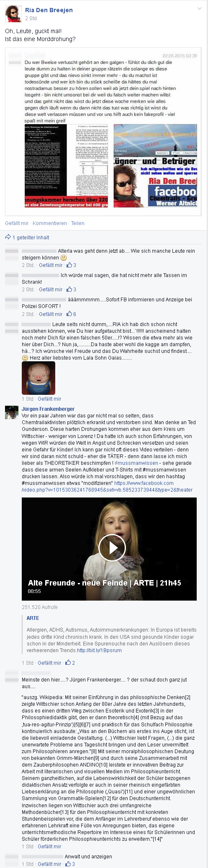Click "Kommentieren" under the main post

pyautogui.click(x=50, y=223)
